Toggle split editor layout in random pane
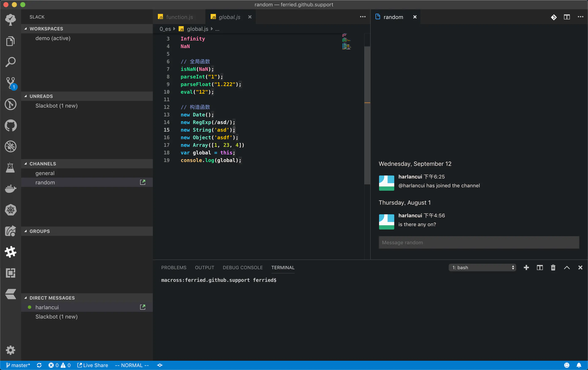The image size is (588, 370). (x=567, y=17)
